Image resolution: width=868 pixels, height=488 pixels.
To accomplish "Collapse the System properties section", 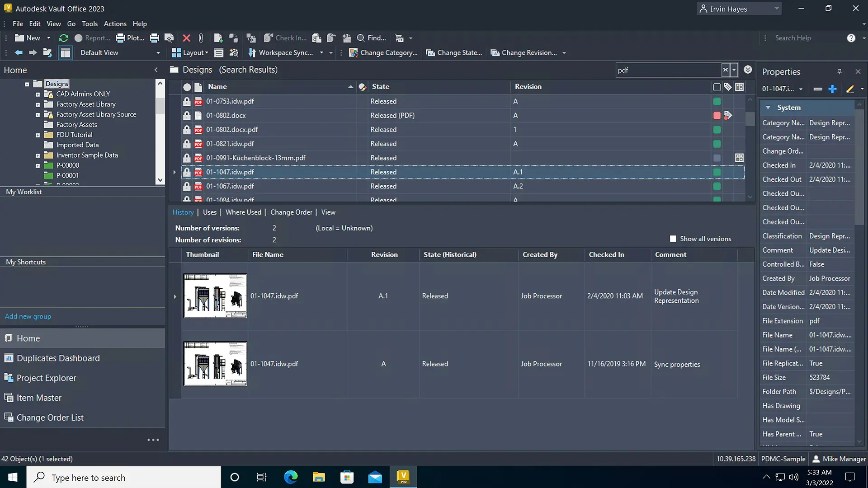I will pos(768,108).
